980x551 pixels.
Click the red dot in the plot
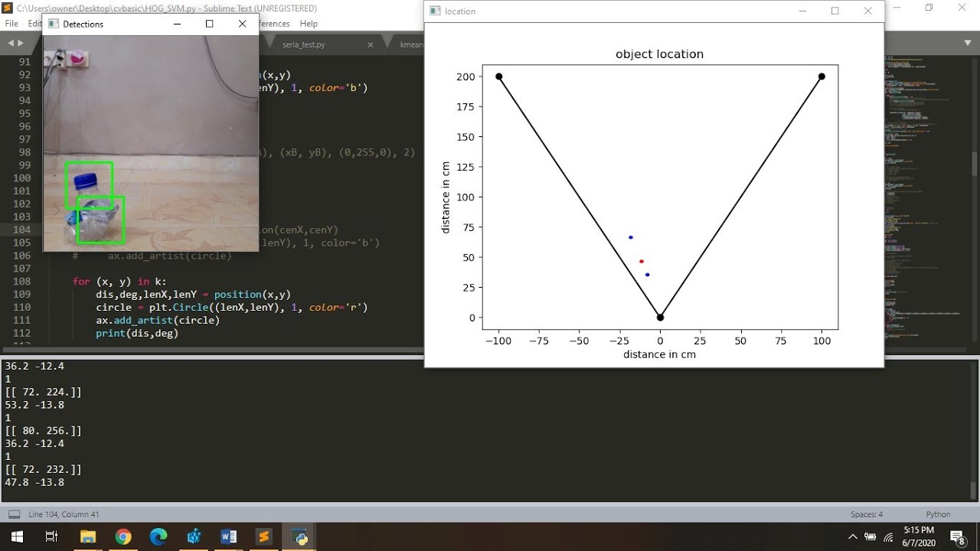642,262
